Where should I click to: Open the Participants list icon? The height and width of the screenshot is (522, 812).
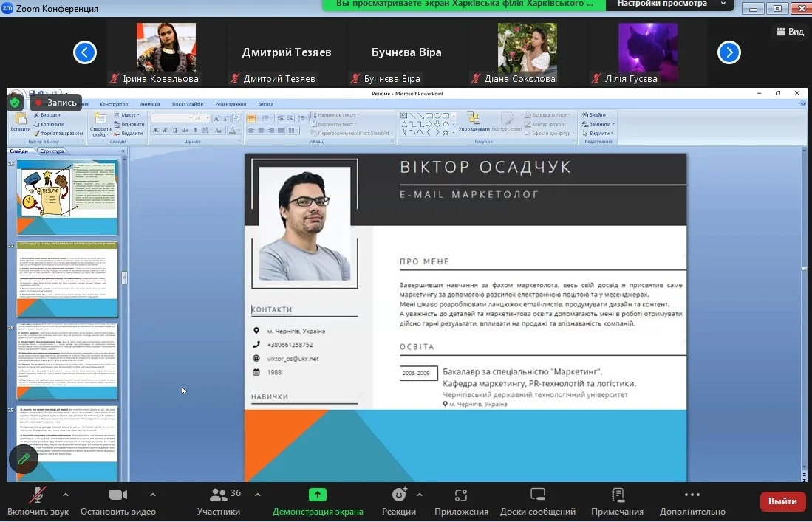219,495
